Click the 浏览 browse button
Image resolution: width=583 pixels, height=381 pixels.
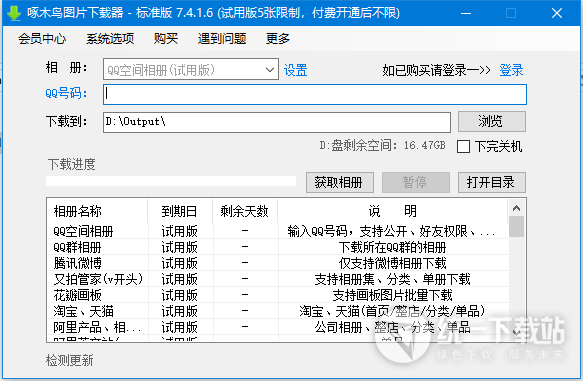(492, 122)
